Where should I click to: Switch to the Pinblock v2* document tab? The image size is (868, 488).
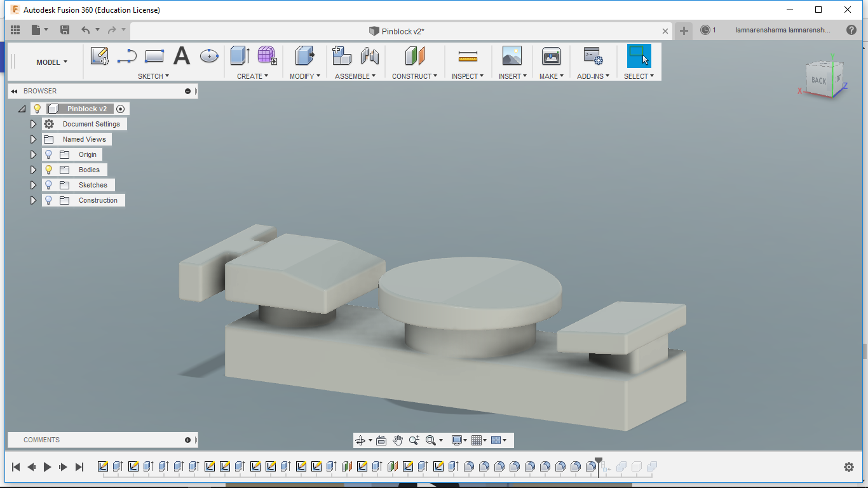[x=397, y=30]
